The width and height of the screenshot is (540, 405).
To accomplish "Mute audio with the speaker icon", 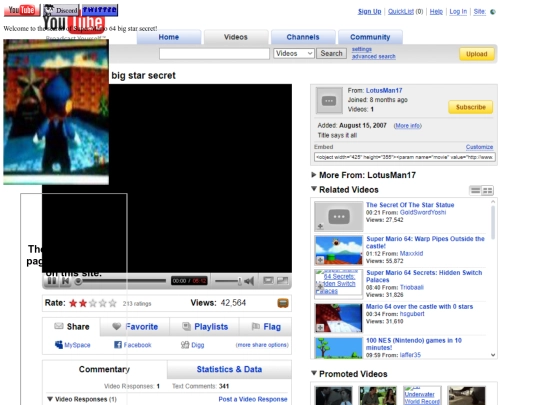I will tap(249, 281).
